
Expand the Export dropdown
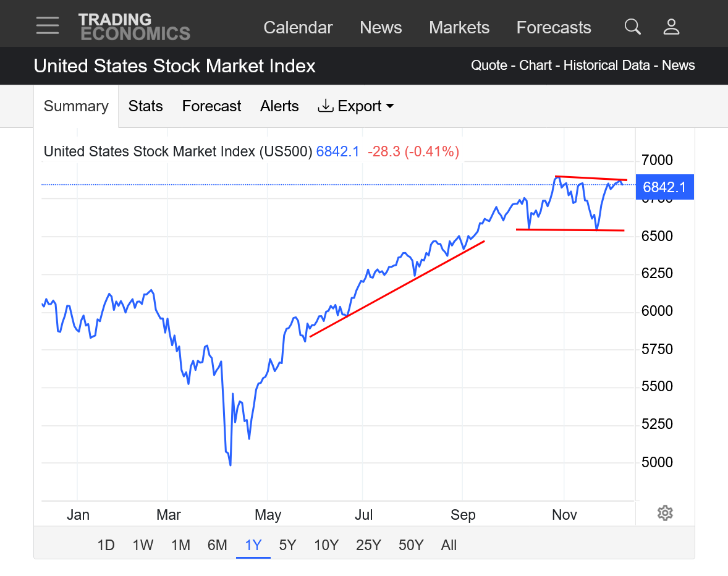point(356,106)
